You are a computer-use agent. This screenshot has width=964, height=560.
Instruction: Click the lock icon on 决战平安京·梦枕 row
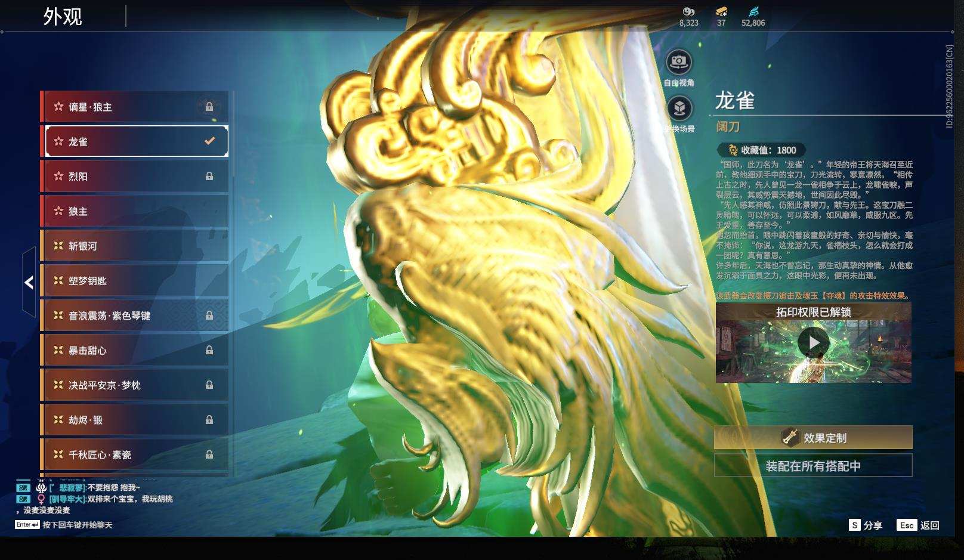209,385
